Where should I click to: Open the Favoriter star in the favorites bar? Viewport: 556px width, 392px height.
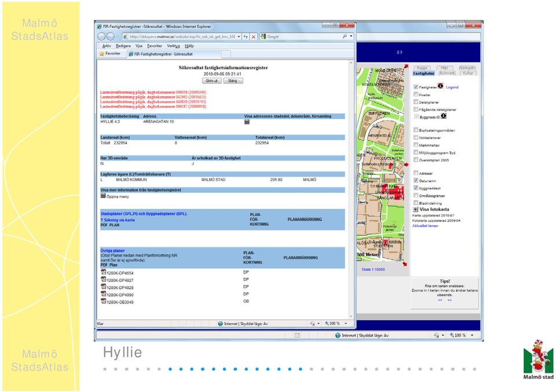[x=102, y=54]
